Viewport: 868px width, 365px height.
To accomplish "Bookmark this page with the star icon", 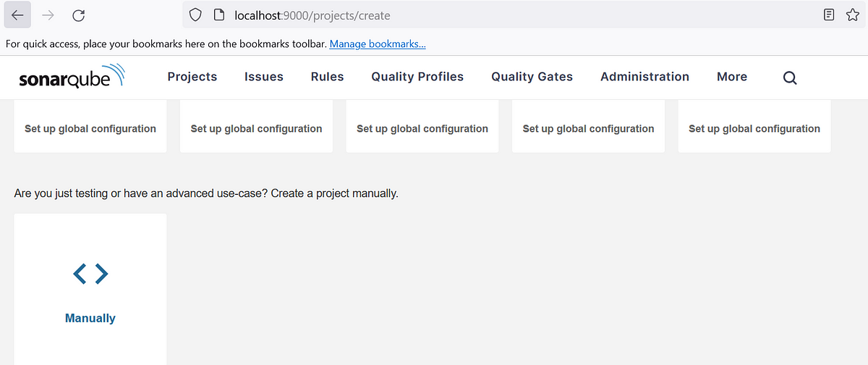I will (852, 15).
